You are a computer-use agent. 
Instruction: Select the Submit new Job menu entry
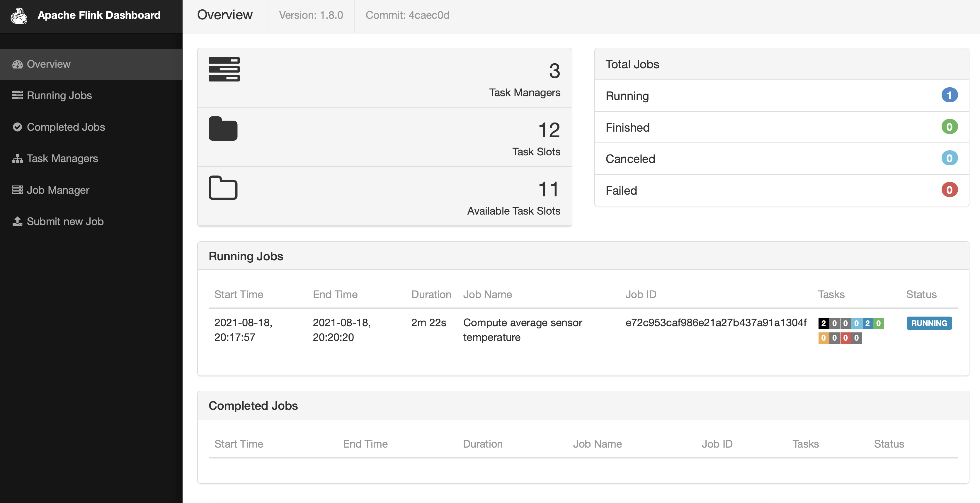[65, 221]
